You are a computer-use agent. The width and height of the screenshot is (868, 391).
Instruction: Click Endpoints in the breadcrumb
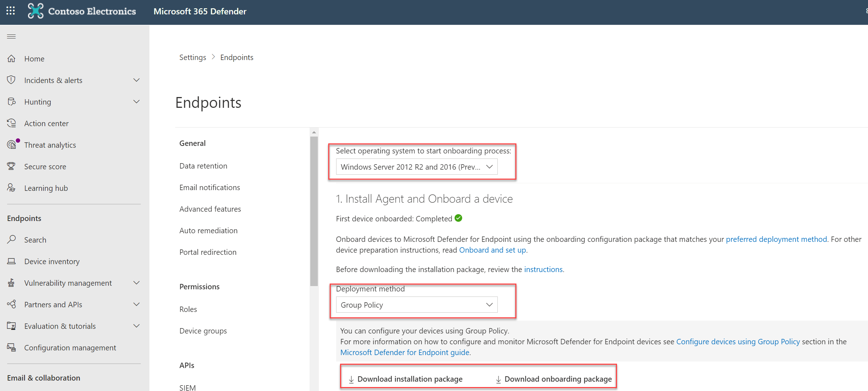point(237,57)
